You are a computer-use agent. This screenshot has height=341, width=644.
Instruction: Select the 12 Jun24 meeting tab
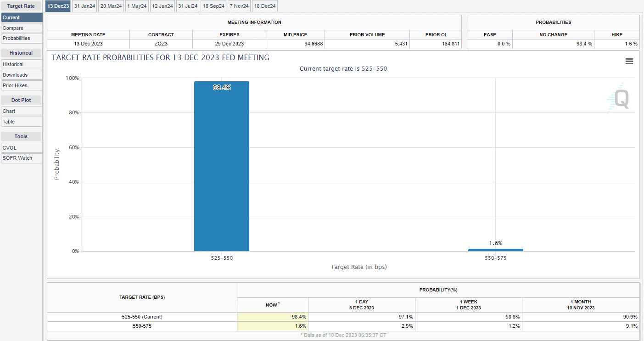point(162,6)
